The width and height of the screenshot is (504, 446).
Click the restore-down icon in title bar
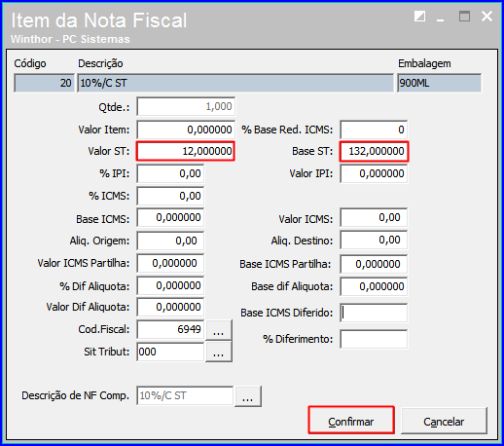419,17
